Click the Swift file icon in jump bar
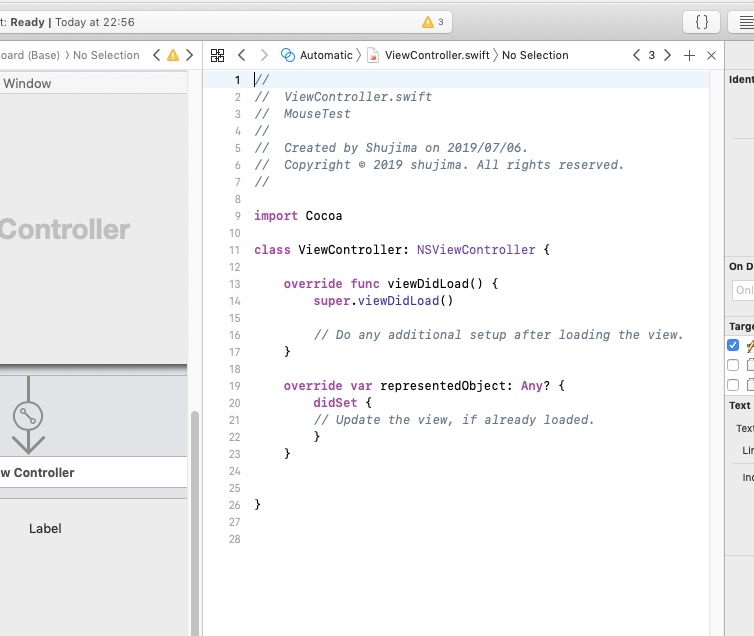 coord(373,55)
